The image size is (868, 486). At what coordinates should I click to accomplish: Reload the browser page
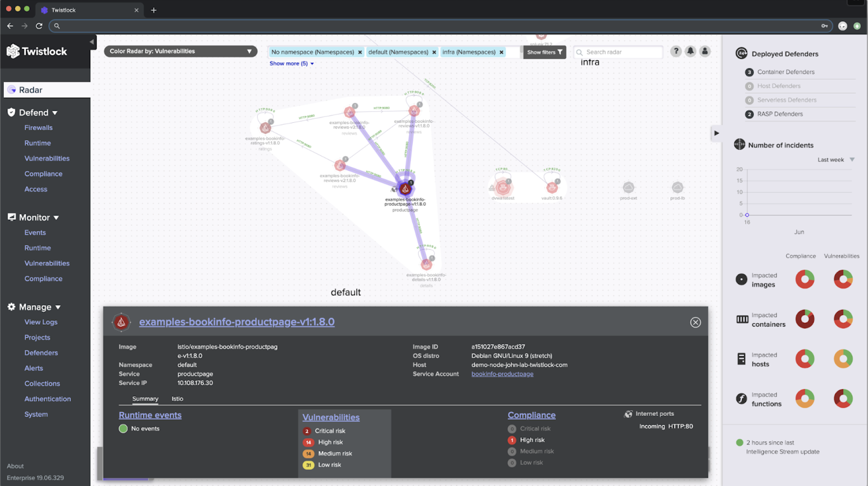pos(39,26)
